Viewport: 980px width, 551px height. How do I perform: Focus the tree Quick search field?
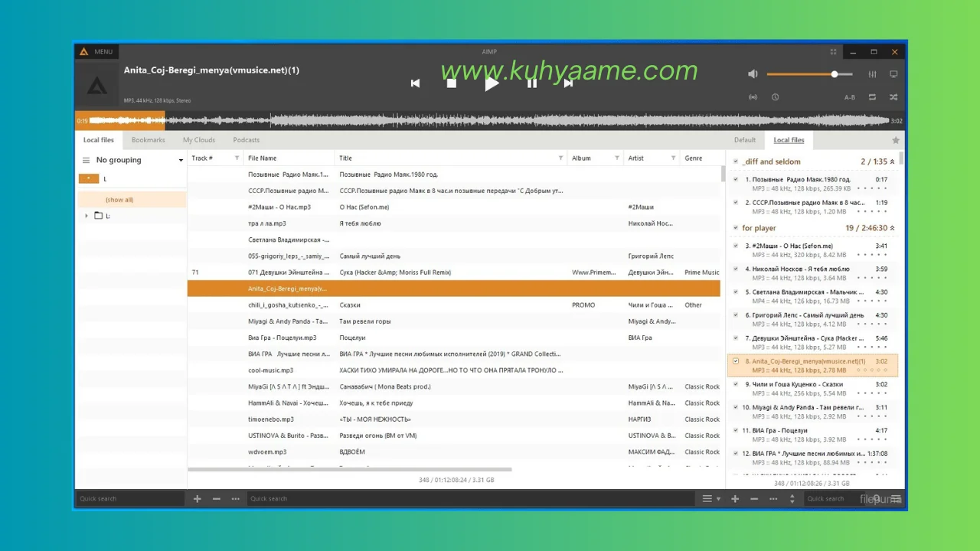pos(130,499)
